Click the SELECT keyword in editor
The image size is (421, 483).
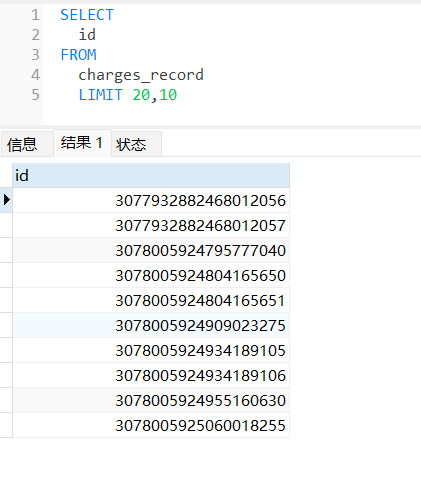pyautogui.click(x=87, y=15)
